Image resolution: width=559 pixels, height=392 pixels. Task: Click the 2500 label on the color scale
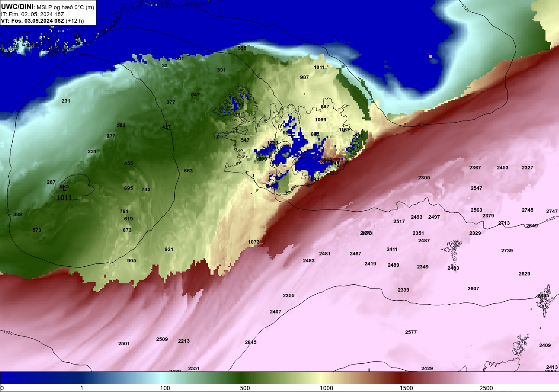[486, 389]
